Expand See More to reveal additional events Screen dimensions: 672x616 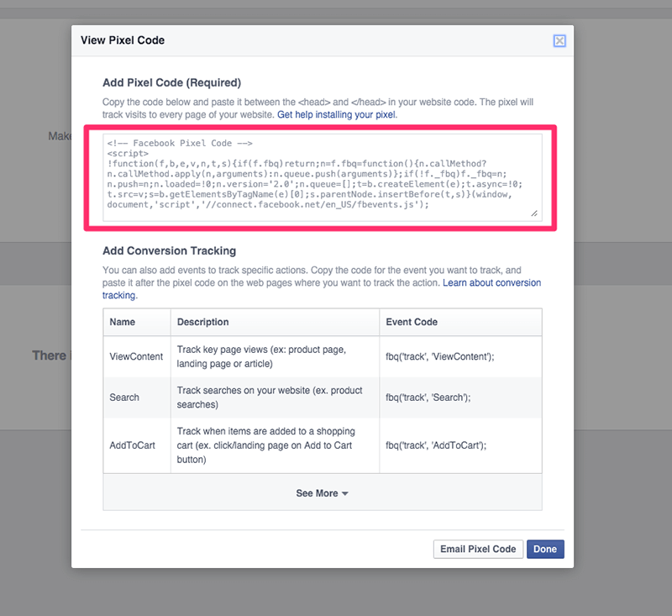pos(322,493)
